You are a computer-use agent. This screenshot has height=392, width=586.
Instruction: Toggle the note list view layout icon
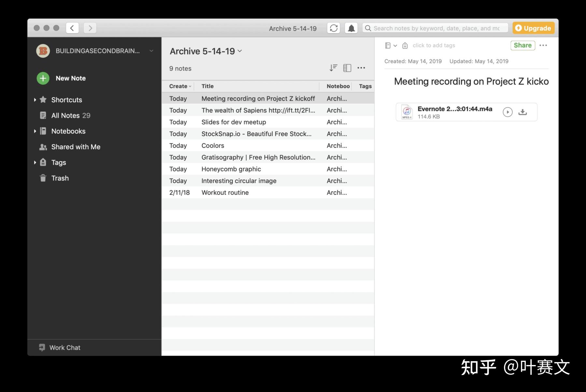347,68
